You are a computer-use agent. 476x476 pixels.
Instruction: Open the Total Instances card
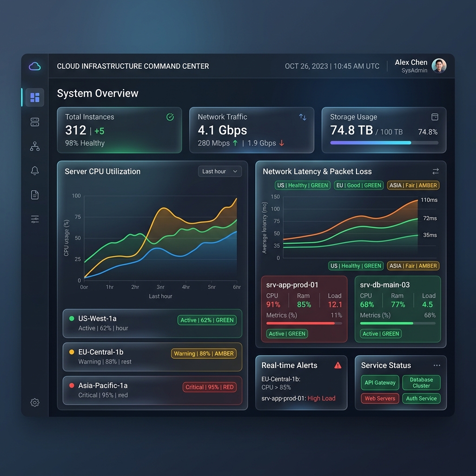tap(119, 130)
